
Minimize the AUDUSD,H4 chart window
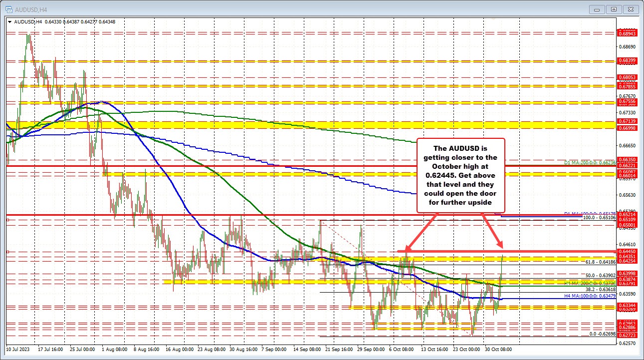(x=597, y=9)
